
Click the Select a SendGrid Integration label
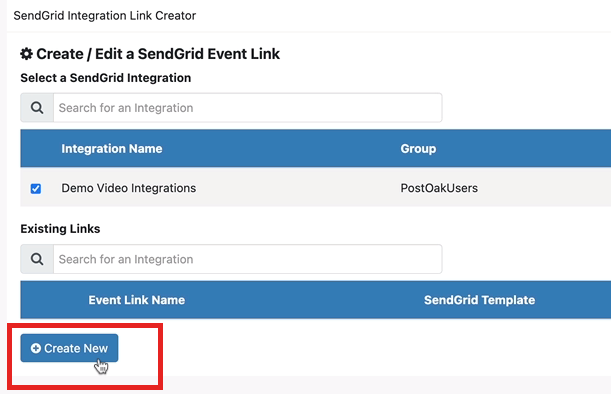[106, 78]
